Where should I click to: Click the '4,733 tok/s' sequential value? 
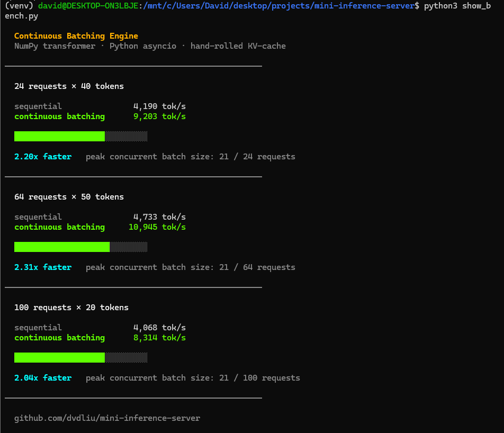pos(159,217)
